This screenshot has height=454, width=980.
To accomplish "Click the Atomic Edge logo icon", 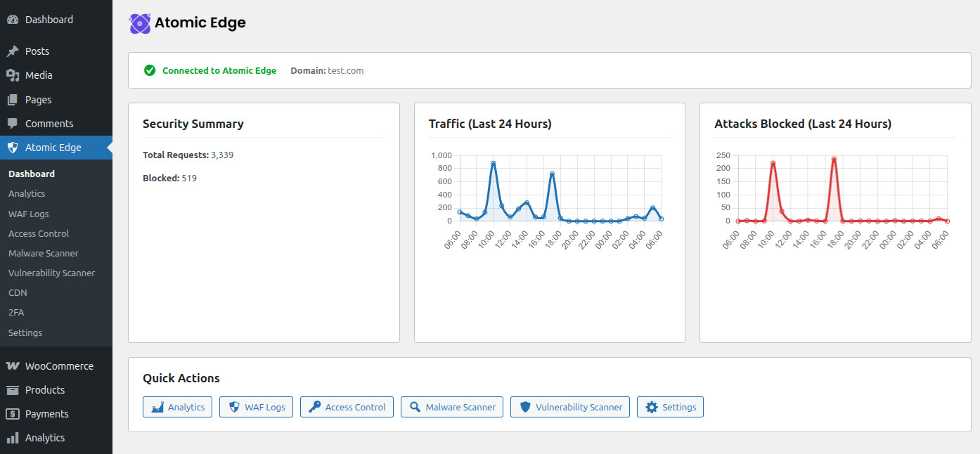I will click(140, 23).
